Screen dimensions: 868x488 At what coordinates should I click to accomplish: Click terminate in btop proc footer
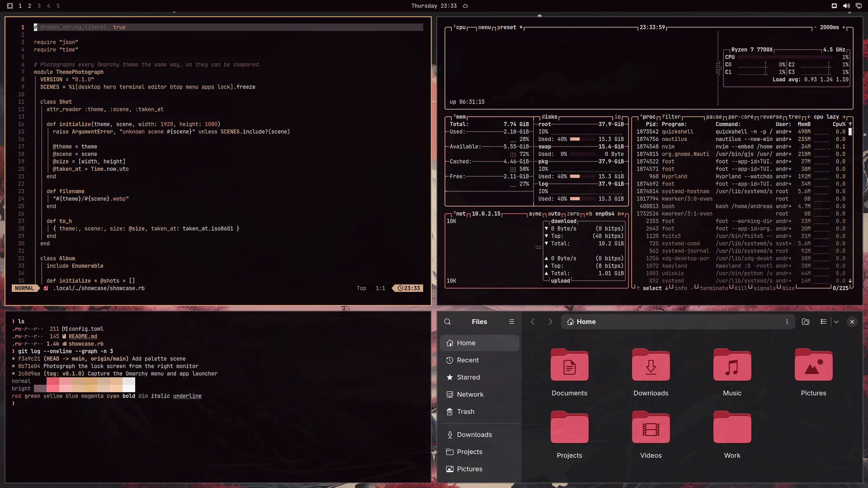coord(714,288)
